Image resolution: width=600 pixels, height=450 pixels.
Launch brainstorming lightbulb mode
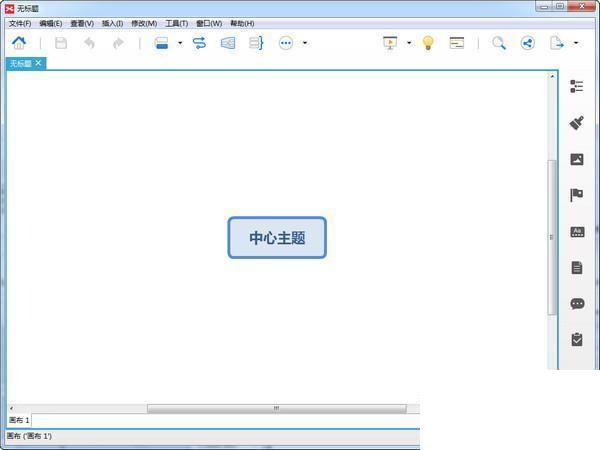pos(428,43)
